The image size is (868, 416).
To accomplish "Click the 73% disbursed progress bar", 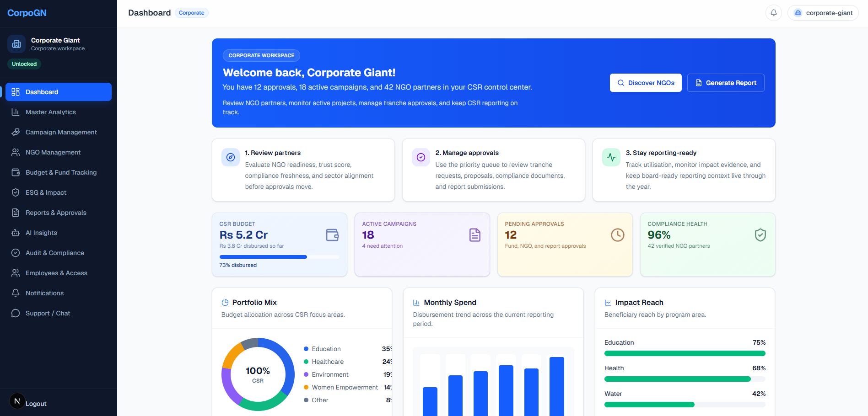I will [279, 257].
